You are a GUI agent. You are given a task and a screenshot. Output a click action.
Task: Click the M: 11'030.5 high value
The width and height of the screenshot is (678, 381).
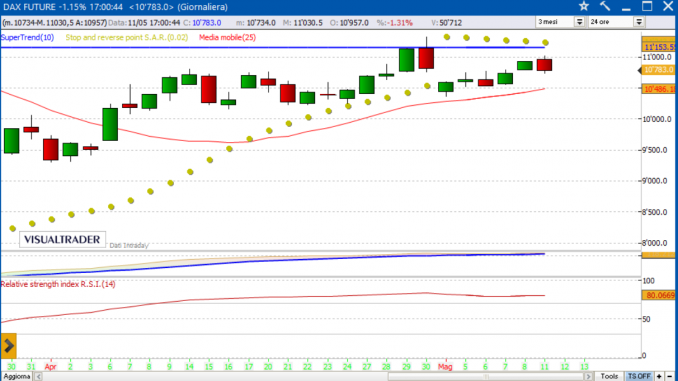point(303,22)
